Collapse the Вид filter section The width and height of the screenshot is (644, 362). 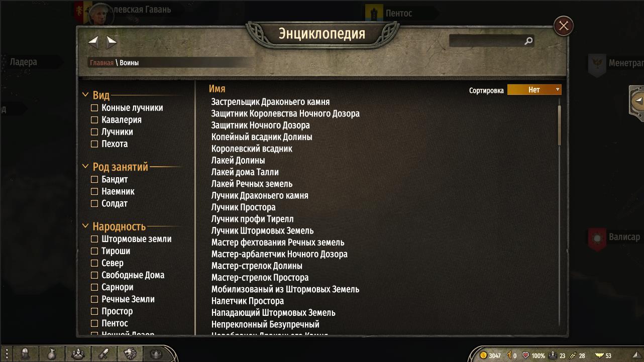85,95
